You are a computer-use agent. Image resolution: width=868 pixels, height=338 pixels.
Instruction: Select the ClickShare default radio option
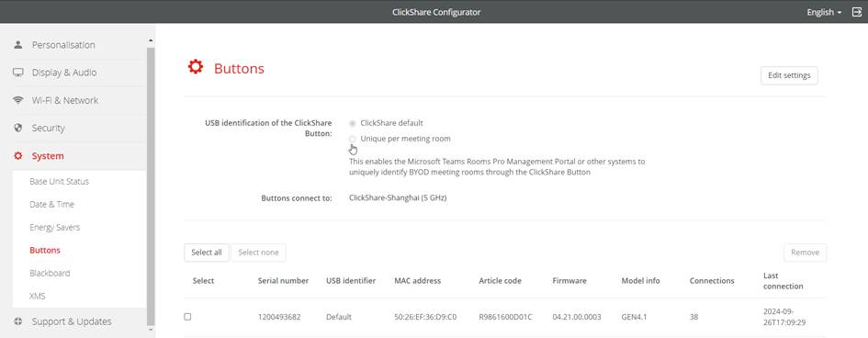[353, 123]
